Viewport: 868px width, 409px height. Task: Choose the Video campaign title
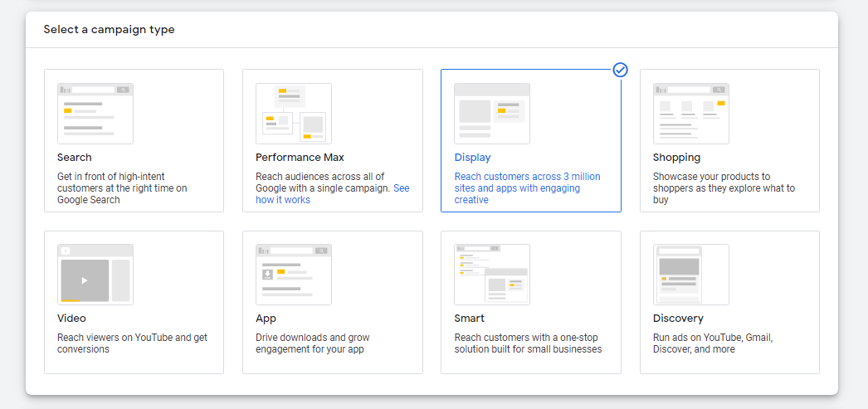[71, 319]
